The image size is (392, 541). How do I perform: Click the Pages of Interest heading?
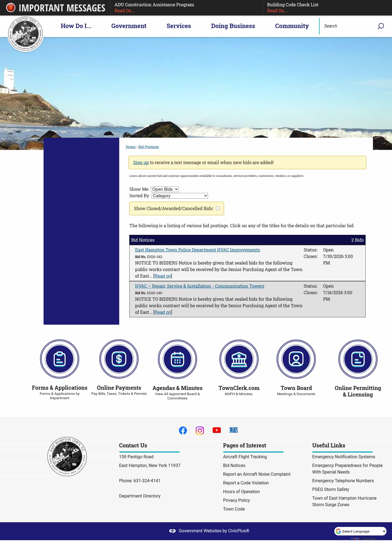[x=244, y=445]
